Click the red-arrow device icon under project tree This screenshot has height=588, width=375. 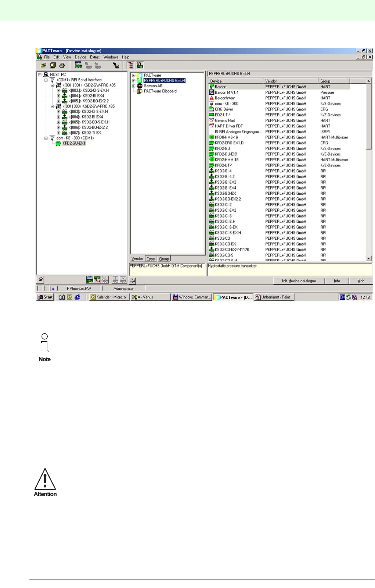[x=97, y=280]
